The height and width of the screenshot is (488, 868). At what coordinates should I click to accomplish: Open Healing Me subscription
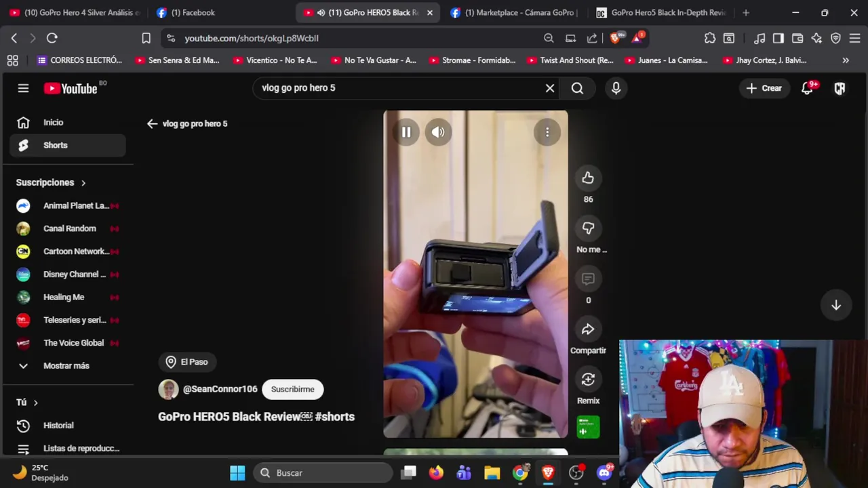pyautogui.click(x=68, y=297)
